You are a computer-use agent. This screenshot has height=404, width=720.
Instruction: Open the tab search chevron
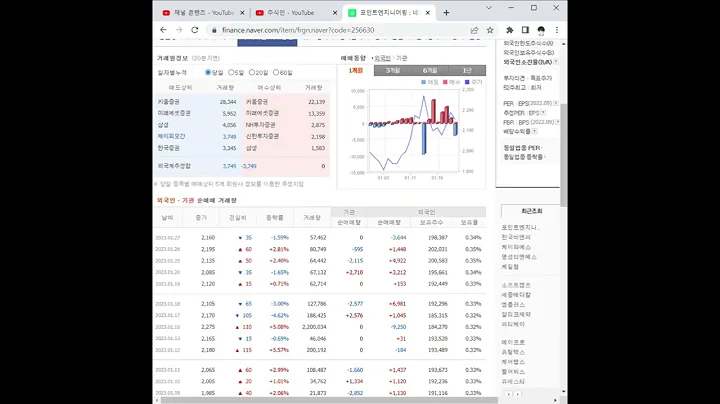tap(489, 8)
